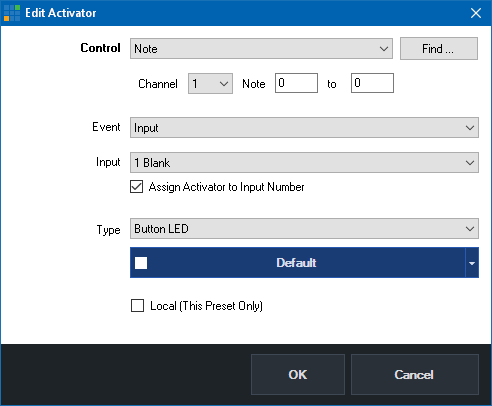
Task: Cancel the Edit Activator dialog
Action: (x=415, y=375)
